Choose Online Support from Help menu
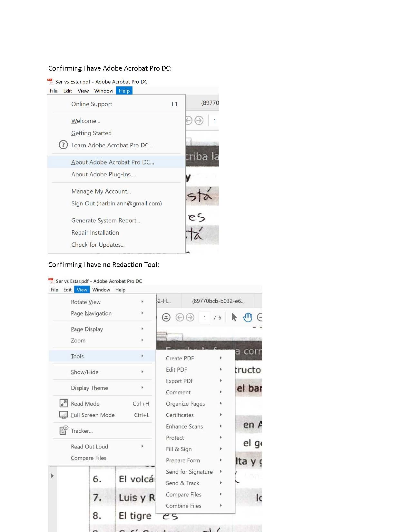411x532 pixels. 116,104
